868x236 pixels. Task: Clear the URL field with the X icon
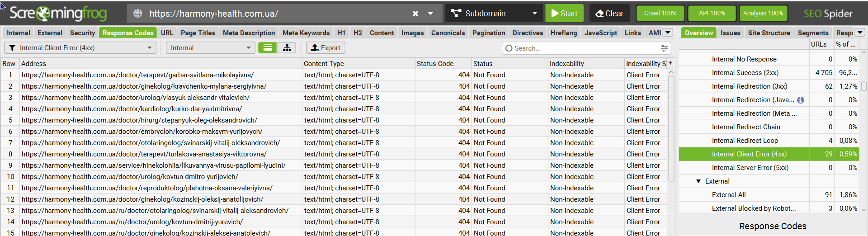tap(415, 14)
